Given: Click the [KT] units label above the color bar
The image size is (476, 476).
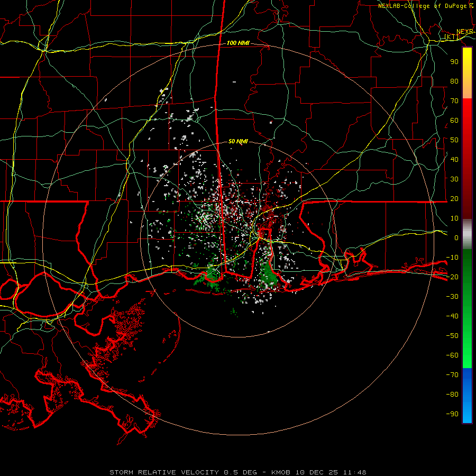Looking at the screenshot, I should tap(452, 37).
